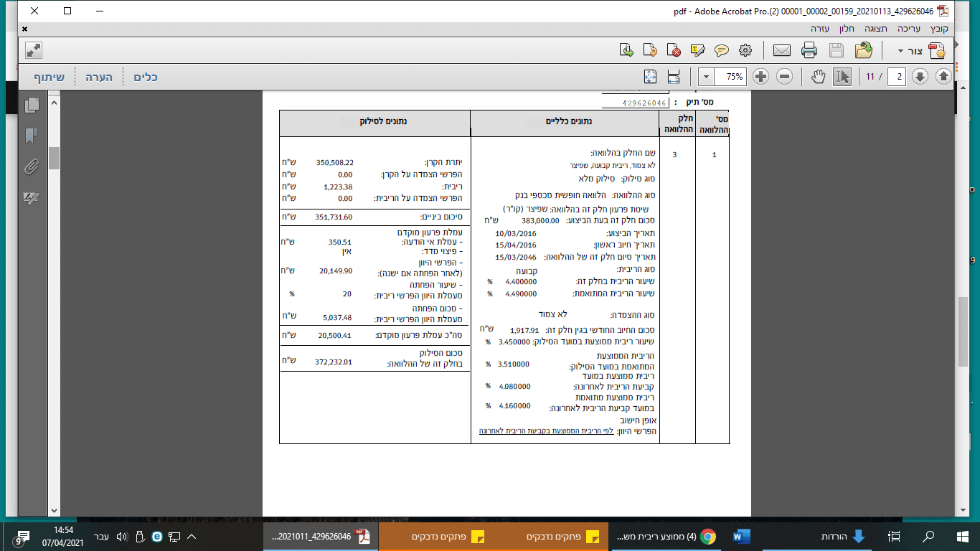Image resolution: width=980 pixels, height=551 pixels.
Task: Click the נתונים לסילוק column header
Action: click(x=374, y=122)
